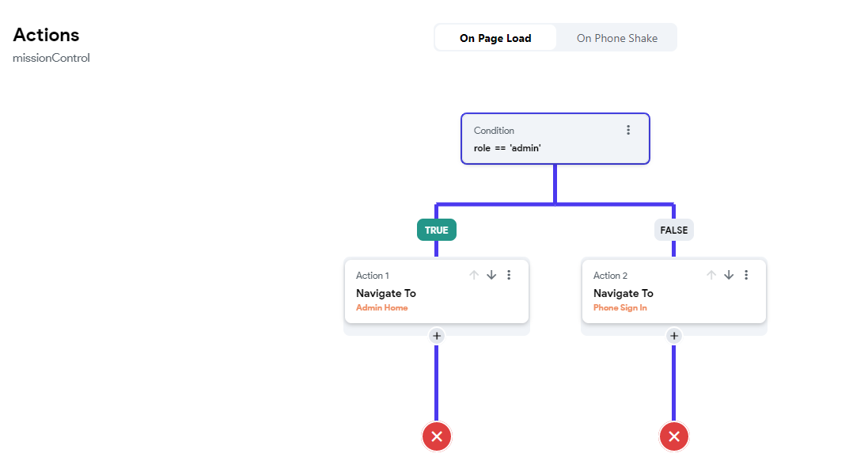Screen dimensions: 868x461
Task: Delete the FALSE branch chain via red X
Action: tap(673, 436)
